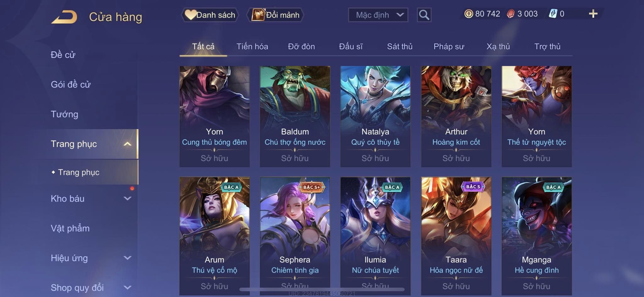Switch to the Sát thủ tab
The width and height of the screenshot is (644, 297).
[400, 46]
